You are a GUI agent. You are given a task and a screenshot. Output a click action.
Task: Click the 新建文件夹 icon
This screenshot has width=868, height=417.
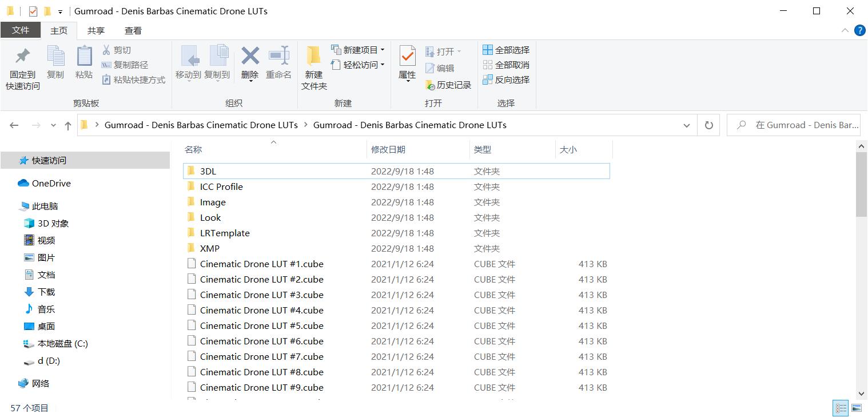click(x=314, y=56)
